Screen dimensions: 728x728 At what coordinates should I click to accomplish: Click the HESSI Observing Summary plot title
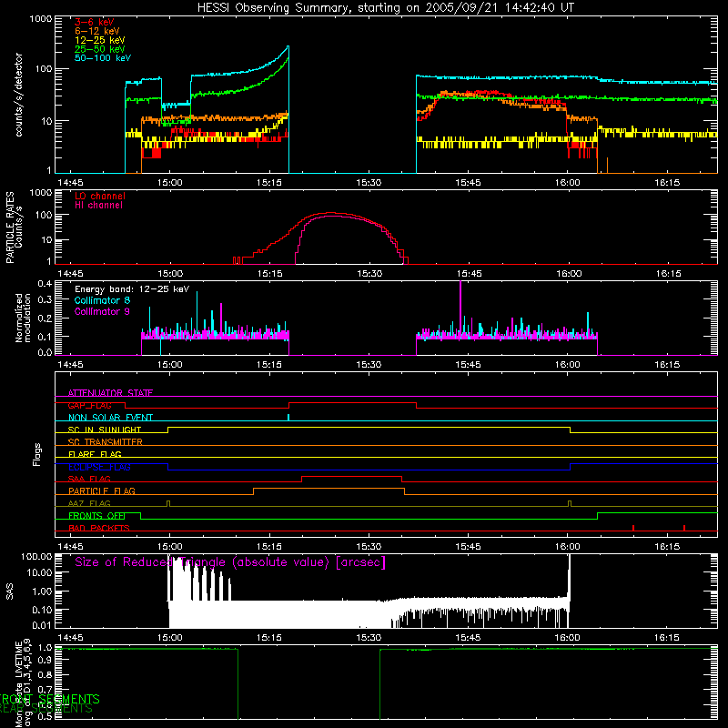(x=386, y=8)
